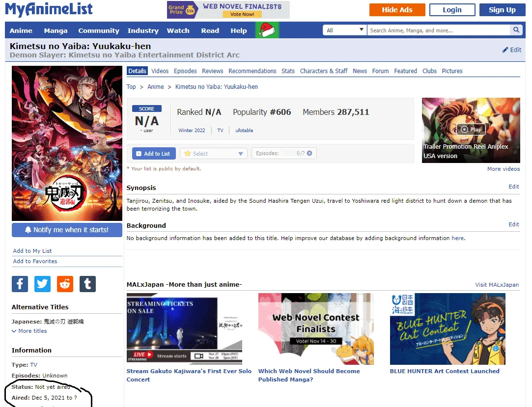Open the Web Novel Contest Finalists thumbnail
Image resolution: width=532 pixels, height=407 pixels.
(316, 329)
